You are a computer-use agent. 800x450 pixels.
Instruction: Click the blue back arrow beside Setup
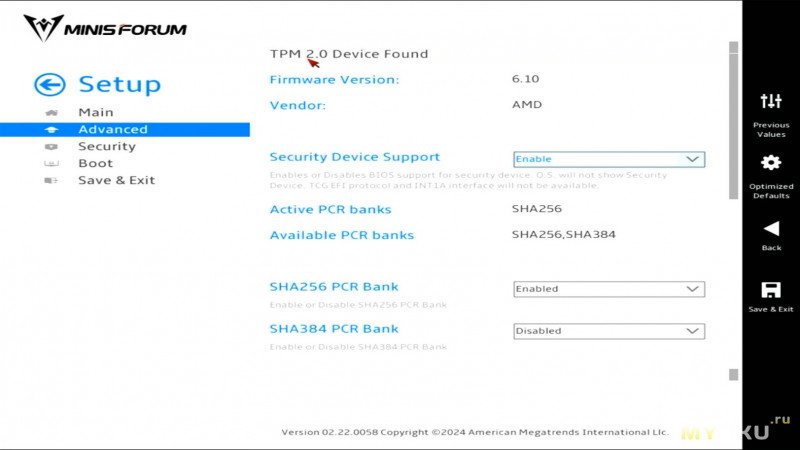pos(49,84)
